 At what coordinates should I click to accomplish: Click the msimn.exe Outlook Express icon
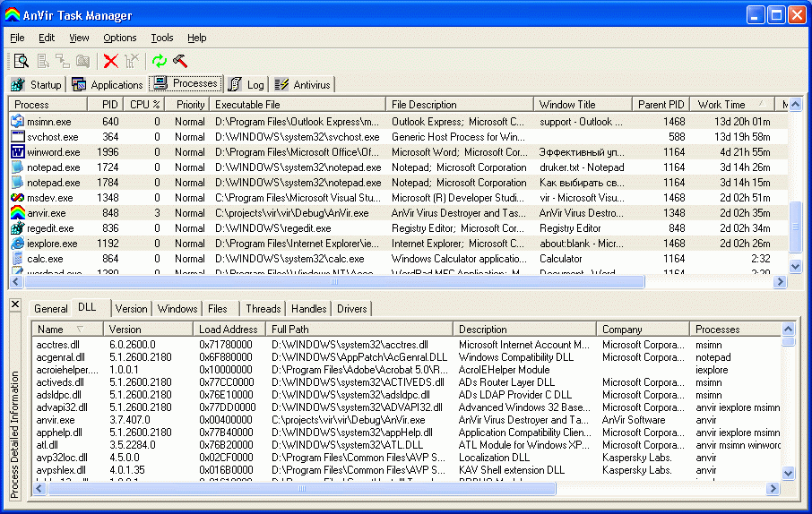pos(18,122)
